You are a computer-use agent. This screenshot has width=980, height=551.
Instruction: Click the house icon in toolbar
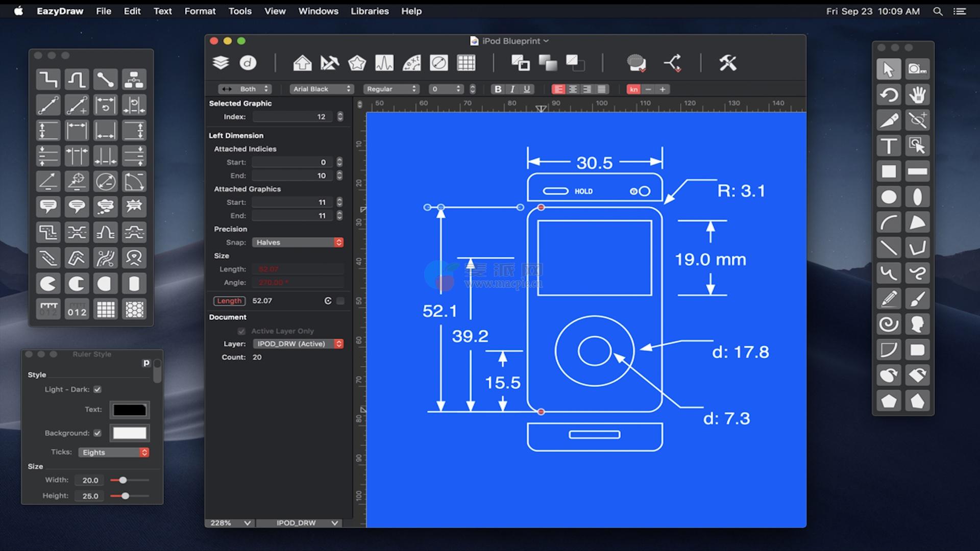pyautogui.click(x=302, y=63)
